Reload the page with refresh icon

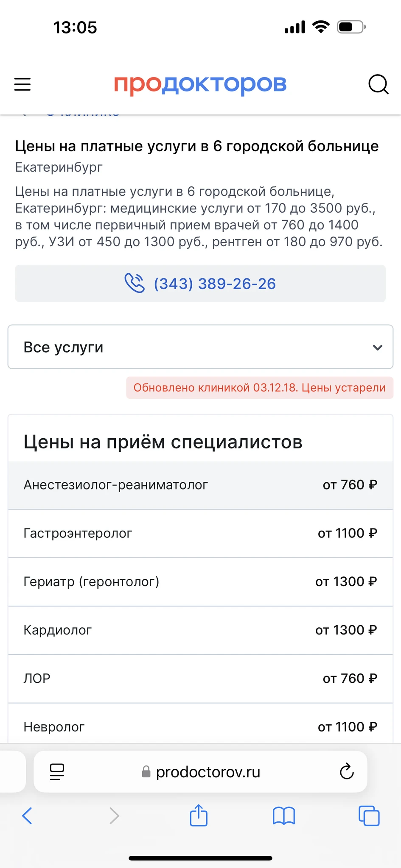coord(347,772)
